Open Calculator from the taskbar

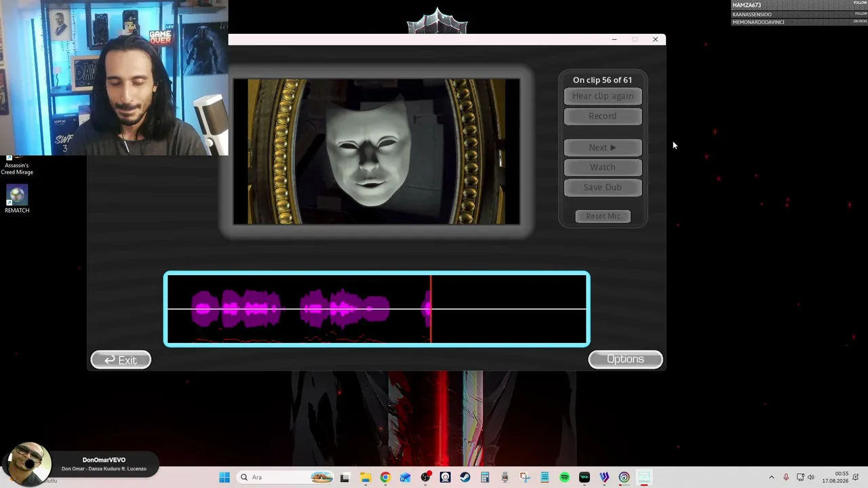[x=485, y=477]
